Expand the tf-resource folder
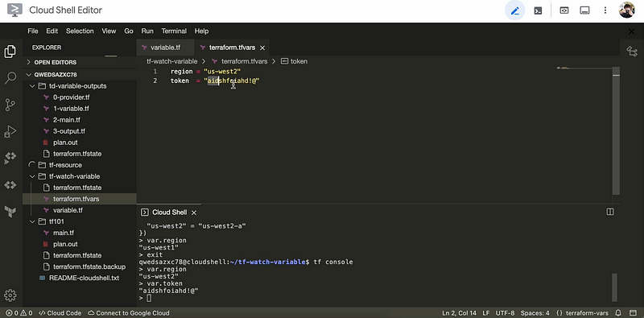The width and height of the screenshot is (644, 318). pyautogui.click(x=79, y=165)
